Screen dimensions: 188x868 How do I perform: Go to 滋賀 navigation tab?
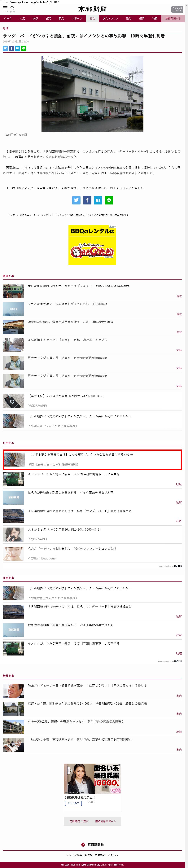pos(48,19)
